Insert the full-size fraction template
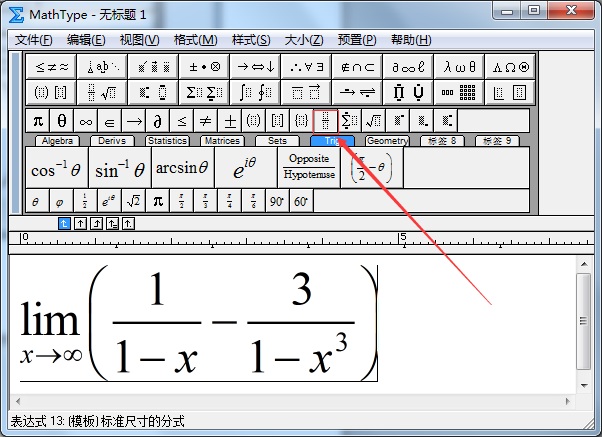602x437 pixels. click(x=325, y=121)
